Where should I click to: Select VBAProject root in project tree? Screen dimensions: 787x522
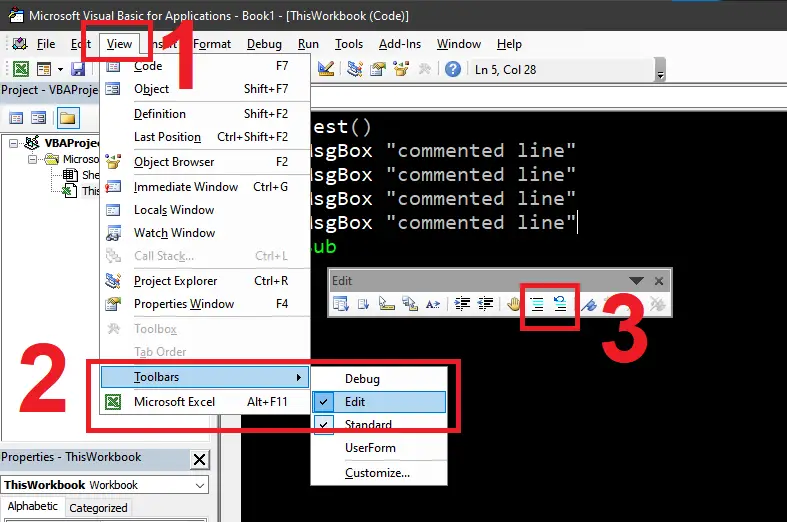tap(62, 143)
